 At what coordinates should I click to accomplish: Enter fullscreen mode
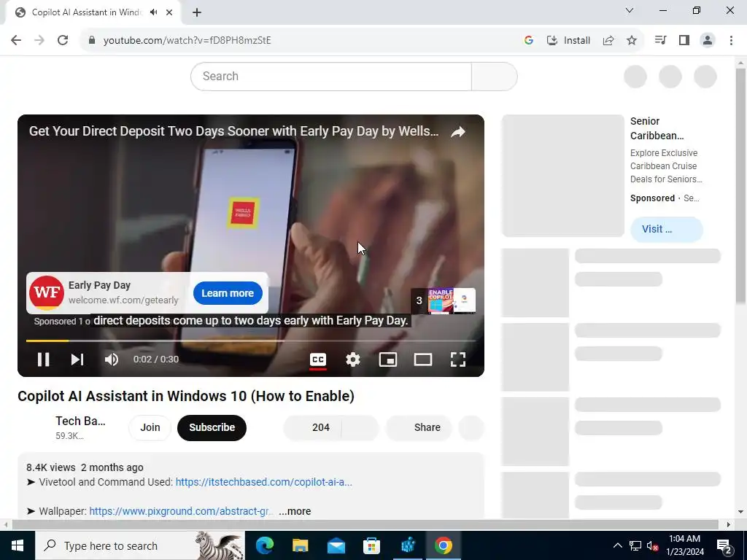coord(458,359)
